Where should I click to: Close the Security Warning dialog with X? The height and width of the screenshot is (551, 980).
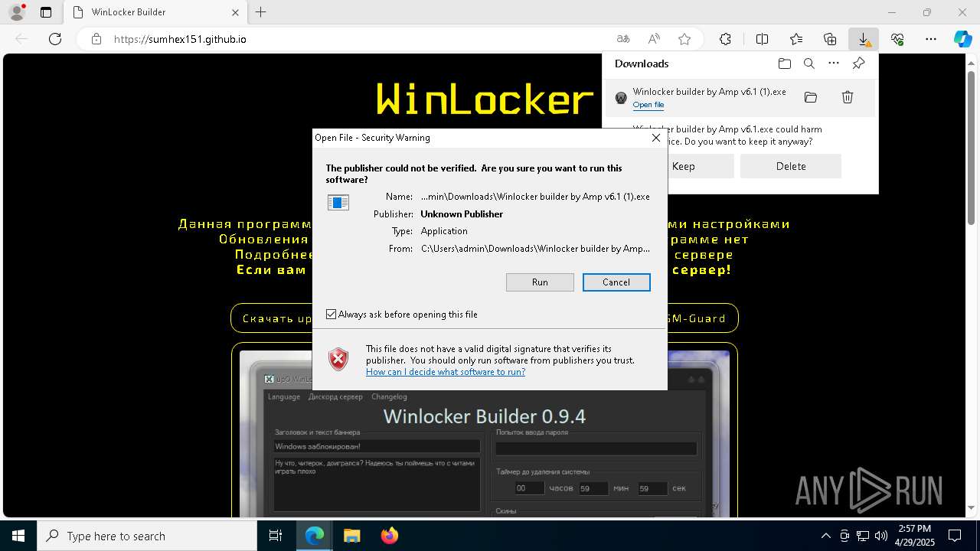(655, 138)
